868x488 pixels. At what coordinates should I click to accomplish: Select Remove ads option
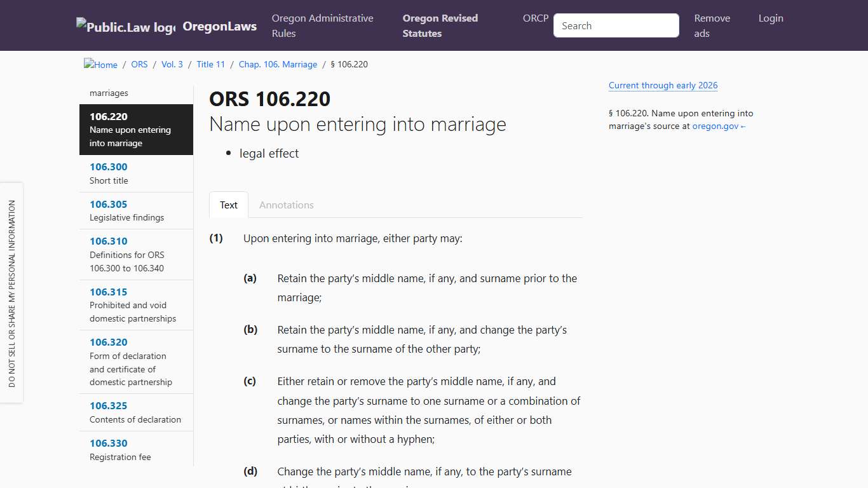point(712,25)
